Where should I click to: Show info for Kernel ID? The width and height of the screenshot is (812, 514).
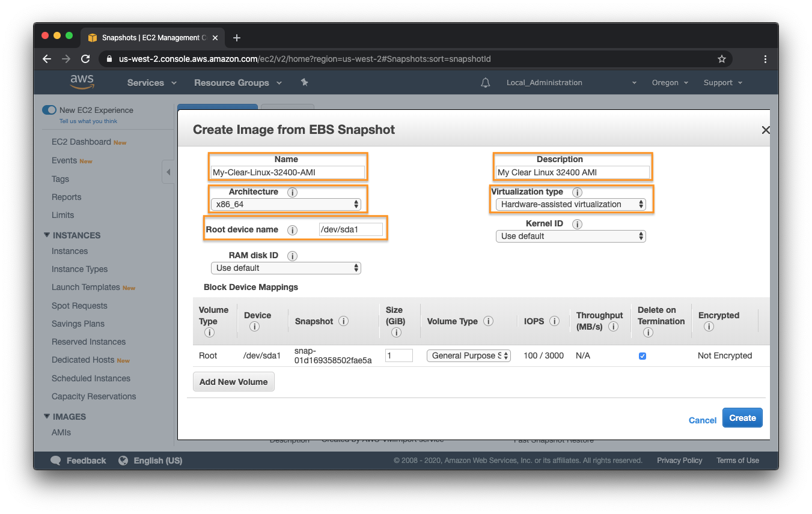(x=578, y=225)
